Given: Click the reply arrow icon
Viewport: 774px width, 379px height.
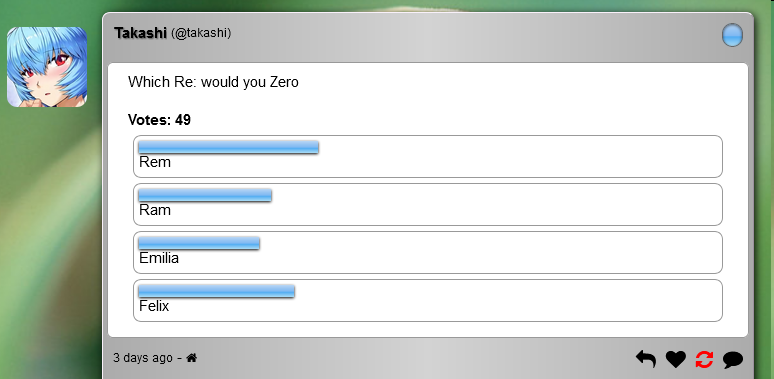Looking at the screenshot, I should tap(646, 359).
